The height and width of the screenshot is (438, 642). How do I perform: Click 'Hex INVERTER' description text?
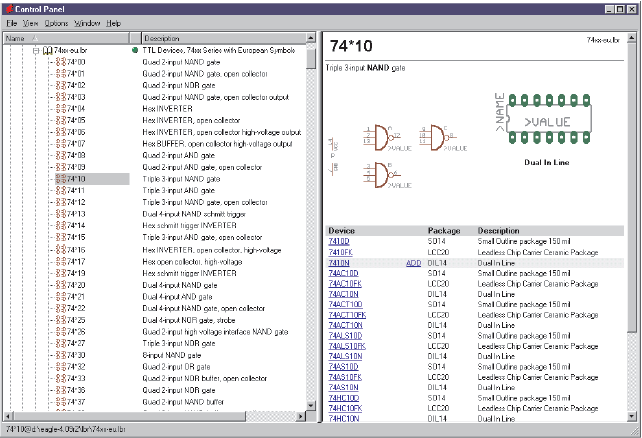[167, 108]
